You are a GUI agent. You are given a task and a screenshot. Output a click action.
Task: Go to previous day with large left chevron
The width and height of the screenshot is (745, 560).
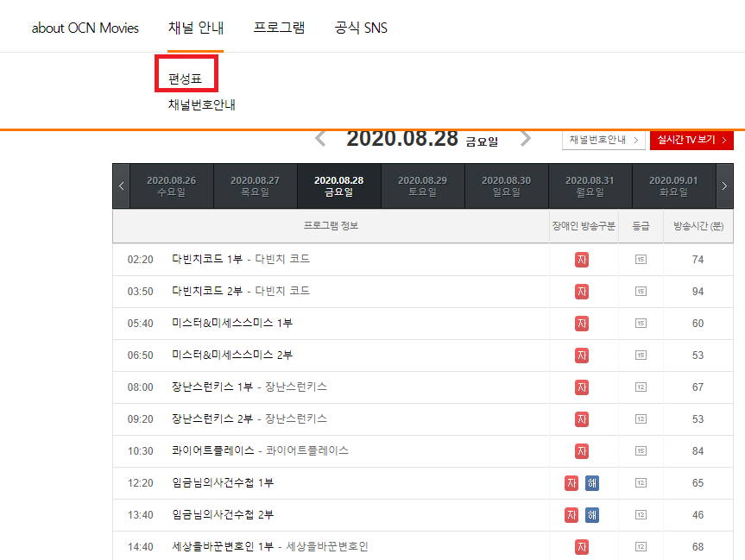[x=320, y=139]
